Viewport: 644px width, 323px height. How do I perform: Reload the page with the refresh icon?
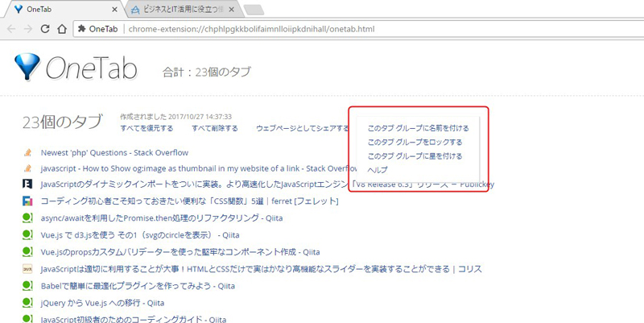tap(45, 29)
